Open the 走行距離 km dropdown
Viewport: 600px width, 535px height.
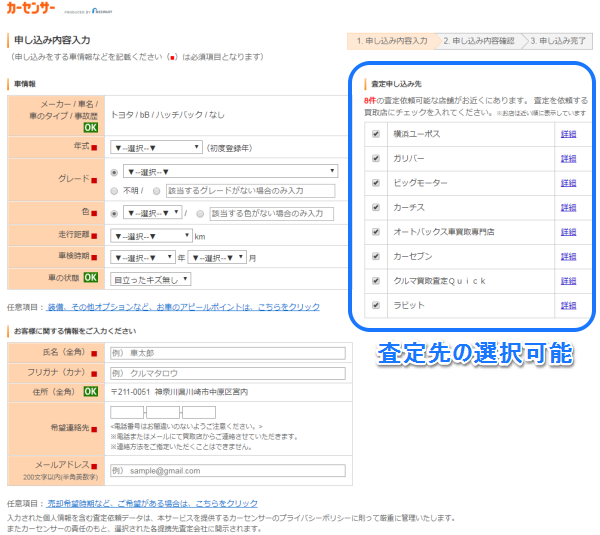pos(151,236)
